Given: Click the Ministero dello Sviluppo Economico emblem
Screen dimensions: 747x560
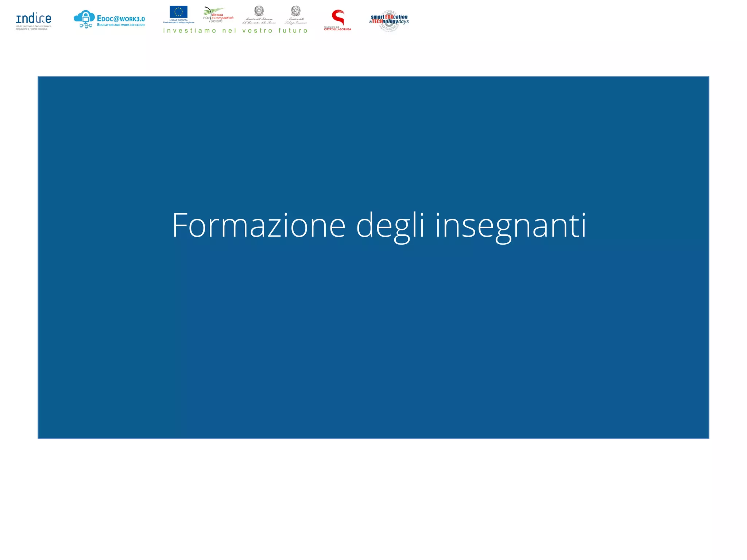Looking at the screenshot, I should [x=296, y=15].
